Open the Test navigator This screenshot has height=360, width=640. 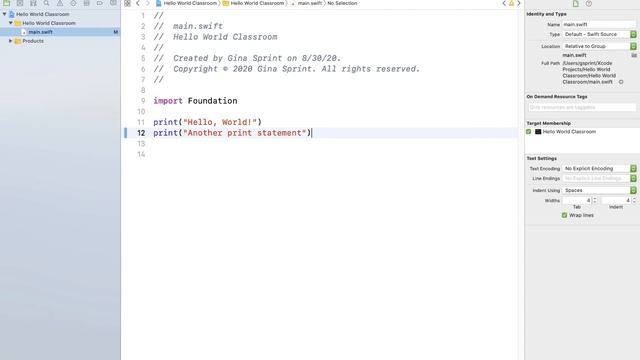pos(73,3)
